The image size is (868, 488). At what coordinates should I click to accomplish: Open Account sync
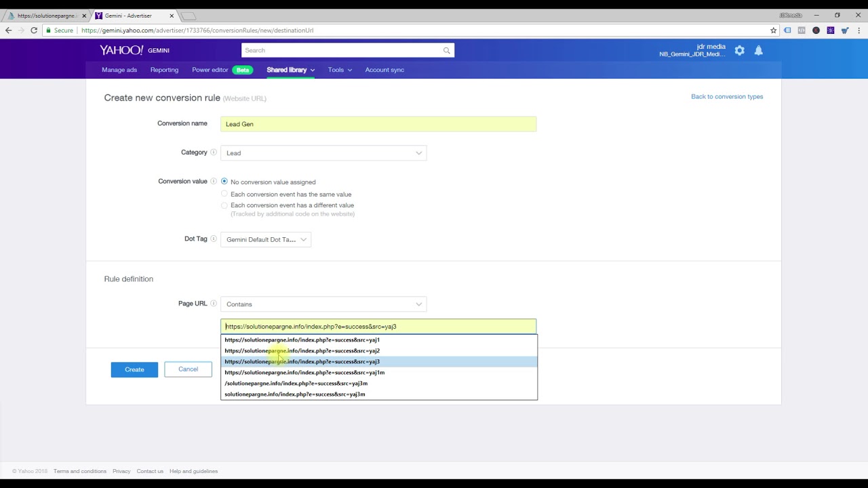pos(384,70)
